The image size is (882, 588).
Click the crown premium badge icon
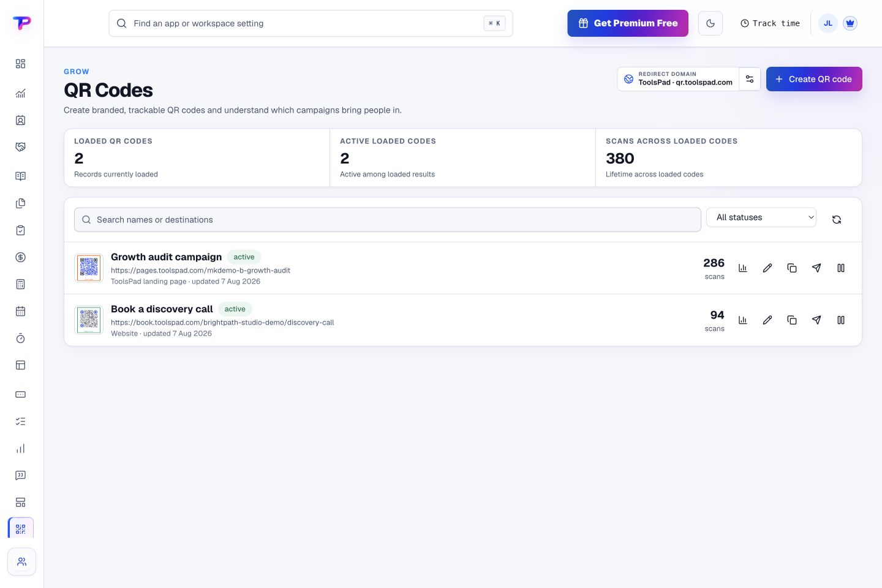[850, 23]
